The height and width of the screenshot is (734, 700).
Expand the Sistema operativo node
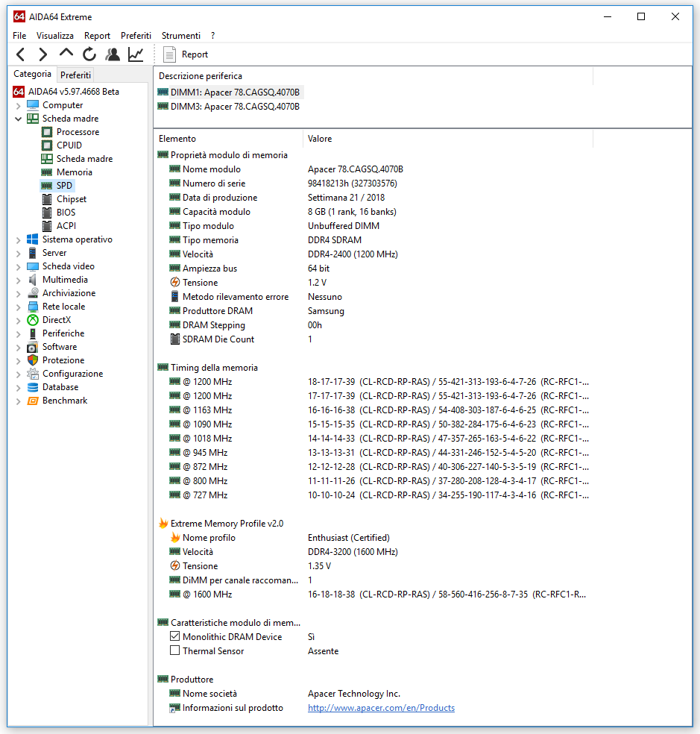(x=18, y=239)
